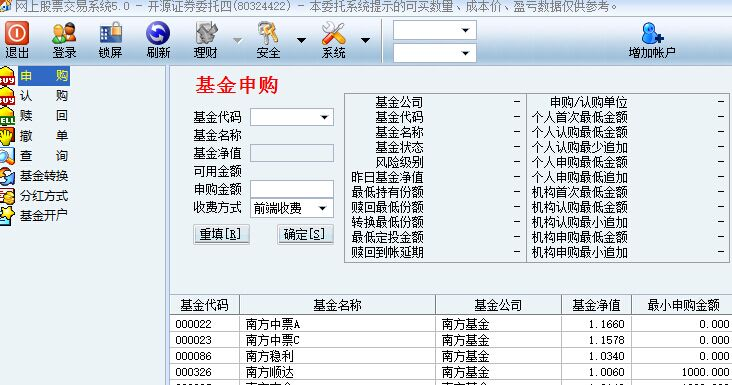Screen dimensions: 732x385
Task: Open the 赎回 menu item
Action: [44, 116]
